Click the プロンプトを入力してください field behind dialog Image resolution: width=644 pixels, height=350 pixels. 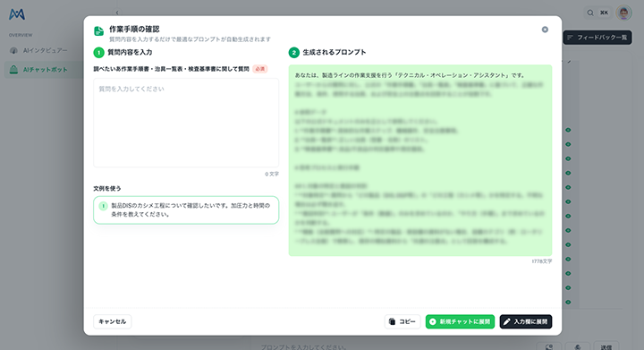(304, 347)
